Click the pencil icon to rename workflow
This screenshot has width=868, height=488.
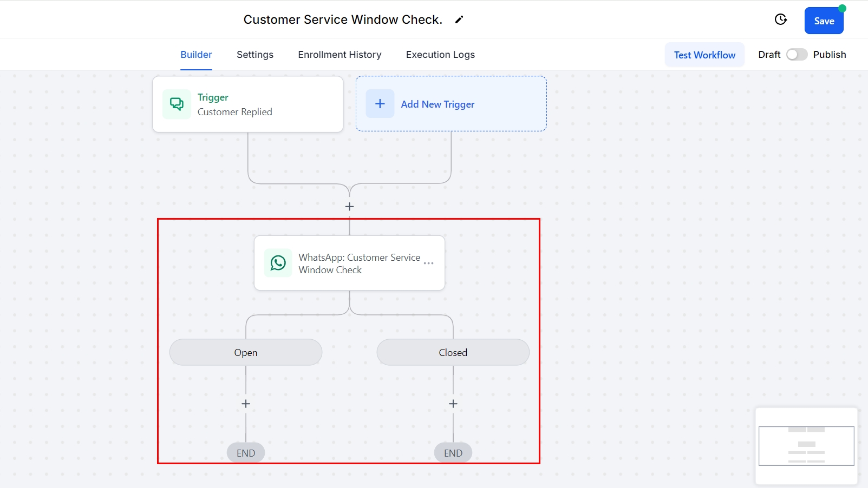(x=459, y=20)
